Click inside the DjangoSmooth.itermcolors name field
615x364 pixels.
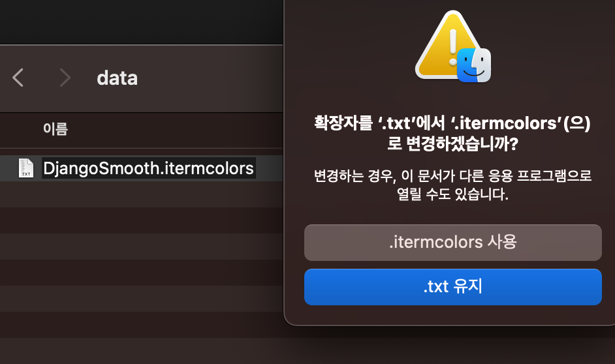(149, 168)
